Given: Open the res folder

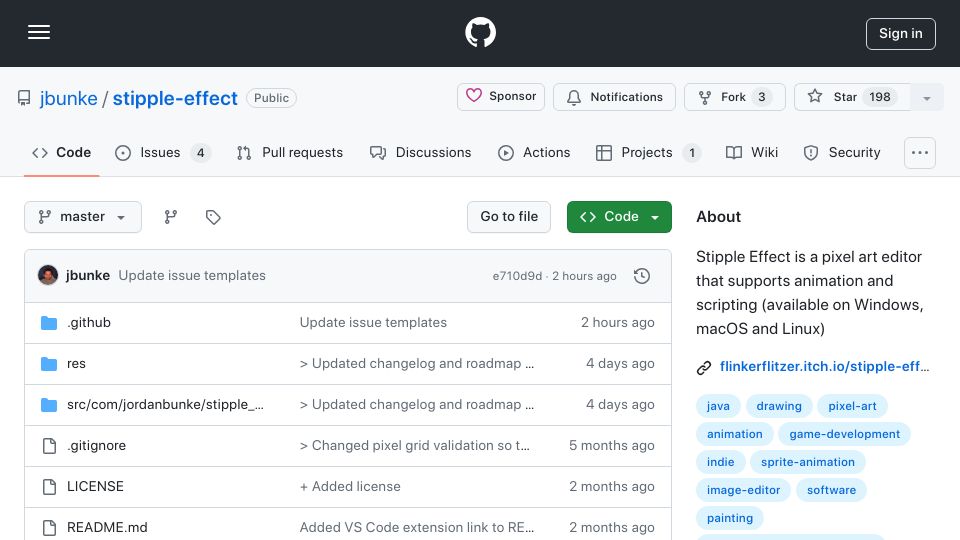Looking at the screenshot, I should 76,364.
